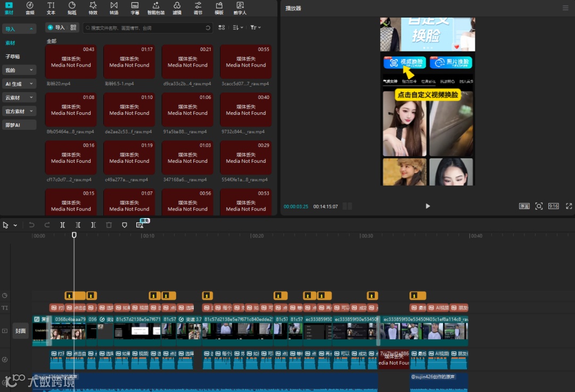Image resolution: width=575 pixels, height=392 pixels.
Task: Click the 封面 cover button
Action: coord(21,331)
